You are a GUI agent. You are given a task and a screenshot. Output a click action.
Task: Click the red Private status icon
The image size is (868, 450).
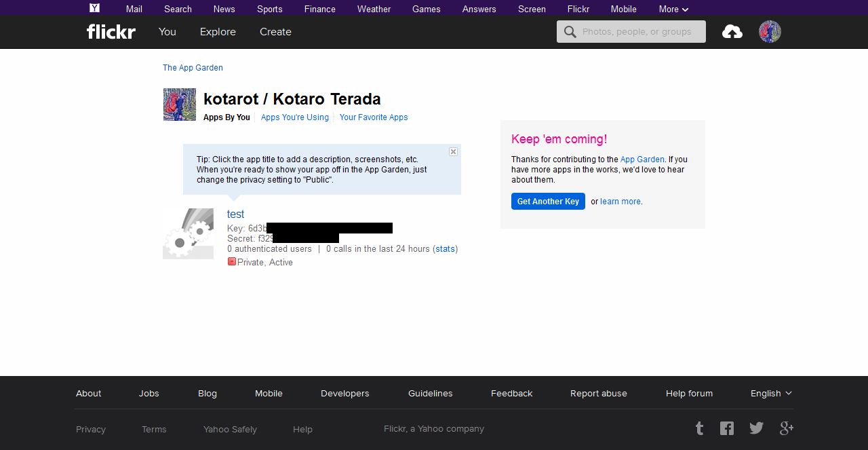231,261
